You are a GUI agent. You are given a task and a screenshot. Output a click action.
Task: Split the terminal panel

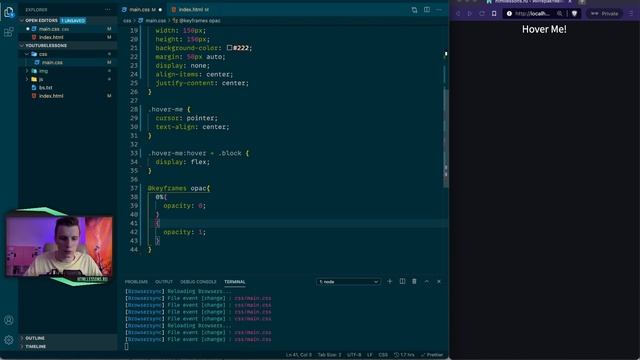click(402, 281)
